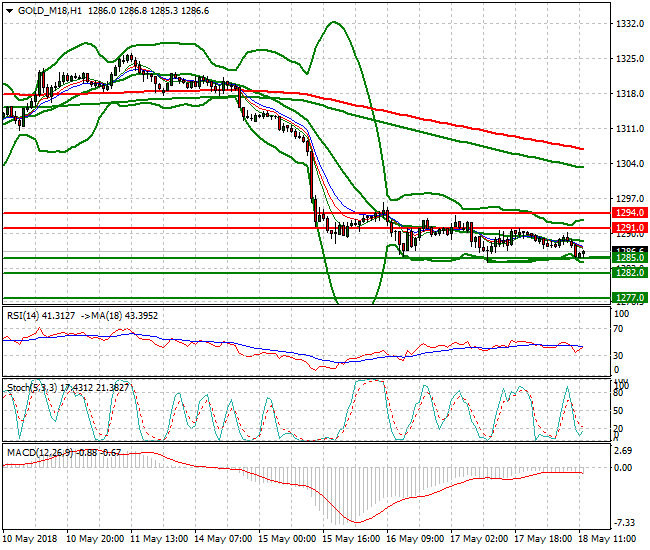Click the MACD scale value 0.00
Screen dimensions: 650x550
click(x=623, y=468)
